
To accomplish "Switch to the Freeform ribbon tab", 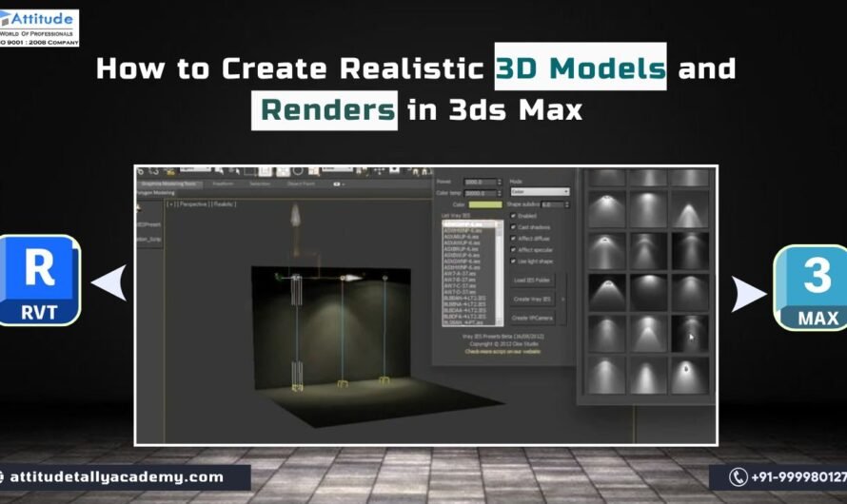I will (x=223, y=184).
